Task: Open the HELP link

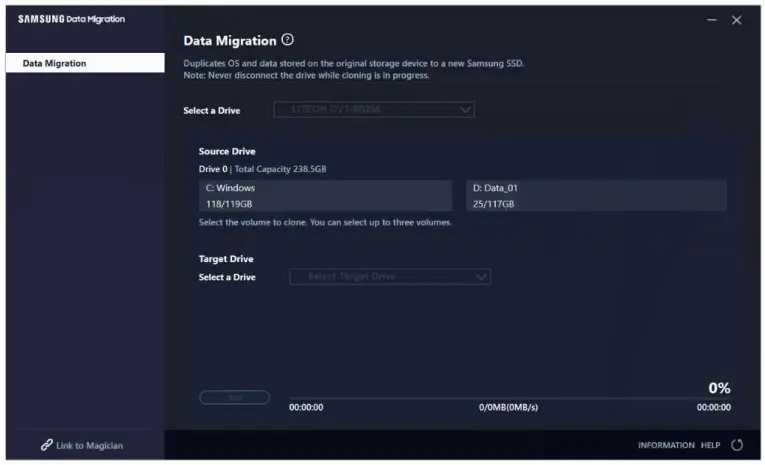Action: coord(710,445)
